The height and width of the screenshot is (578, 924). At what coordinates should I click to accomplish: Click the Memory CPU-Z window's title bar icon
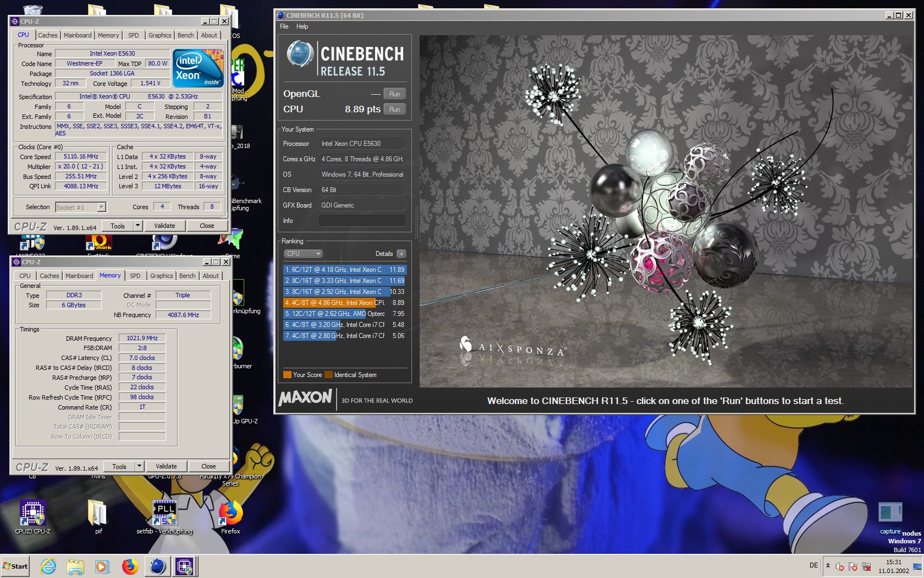click(x=16, y=262)
